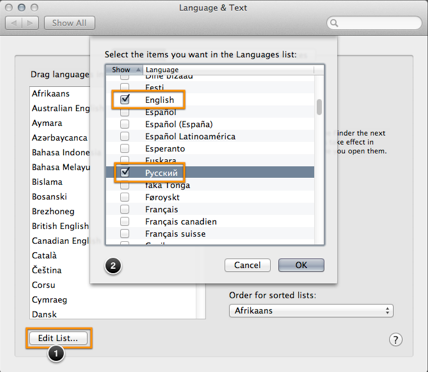Open the help question mark button
Screen dimensions: 428x372
395,340
